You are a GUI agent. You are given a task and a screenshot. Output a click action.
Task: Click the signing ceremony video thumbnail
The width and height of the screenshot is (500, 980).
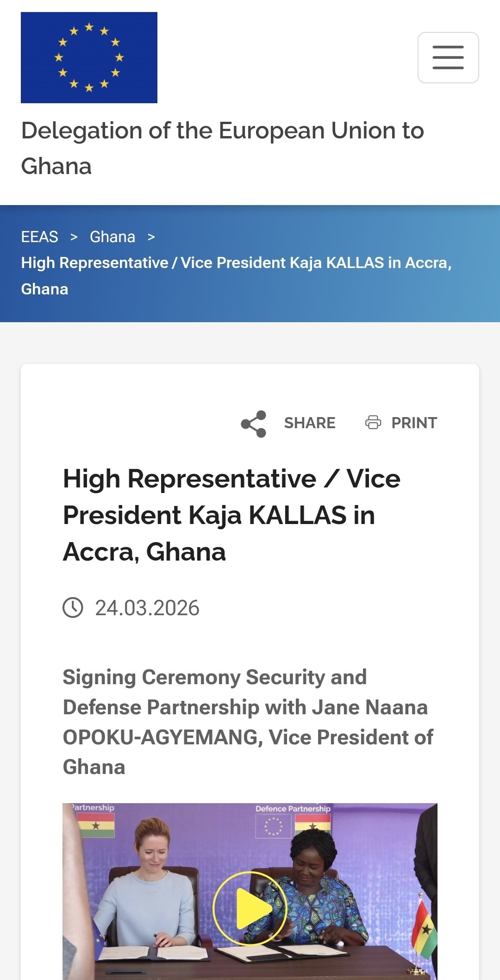pyautogui.click(x=250, y=907)
